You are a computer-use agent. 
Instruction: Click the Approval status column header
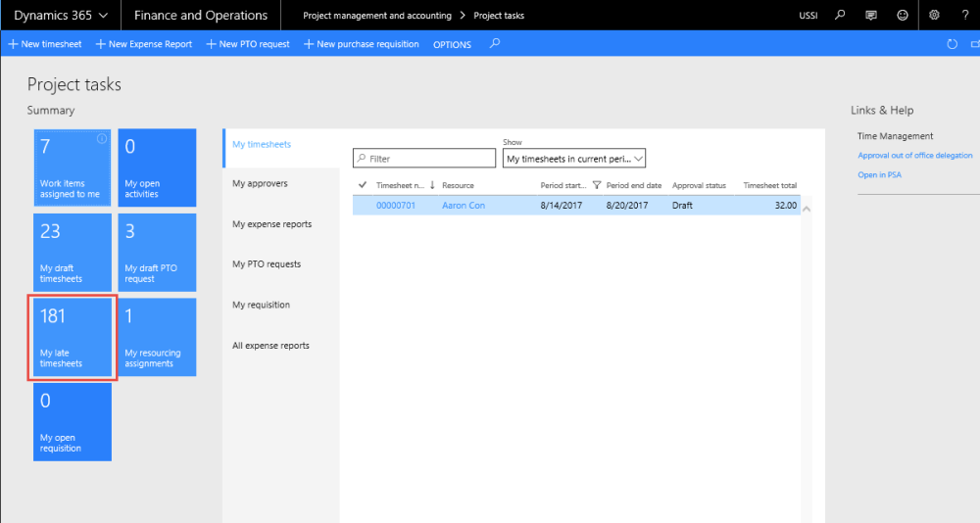pos(699,185)
